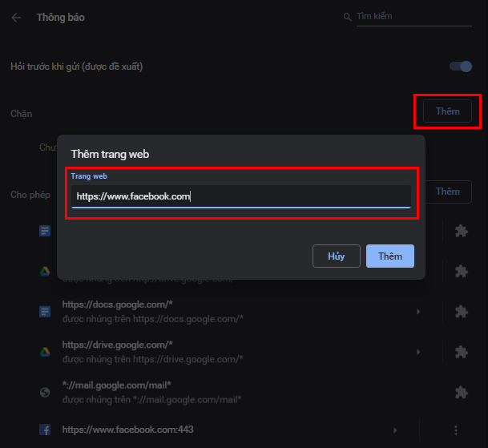Click 'được nhúng trên *://mail.google.com/mail*' subtext
This screenshot has width=488, height=448.
click(x=152, y=400)
